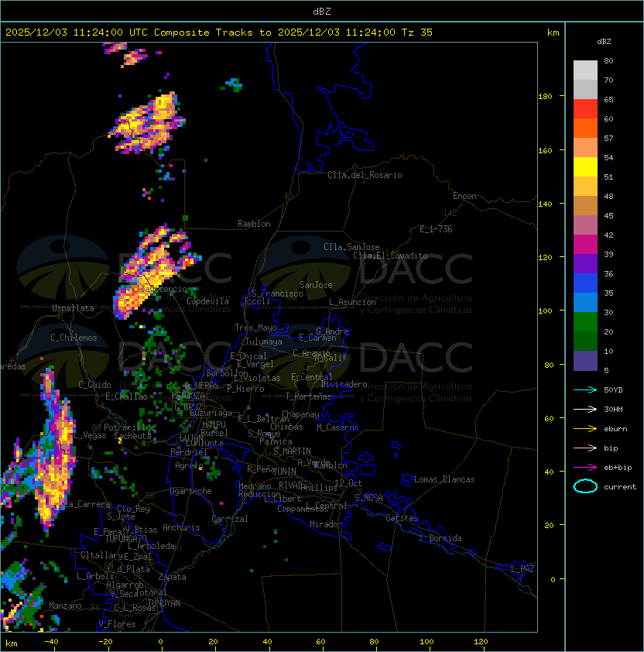Select the bright yellow 51-54 dBZ band

click(x=585, y=166)
